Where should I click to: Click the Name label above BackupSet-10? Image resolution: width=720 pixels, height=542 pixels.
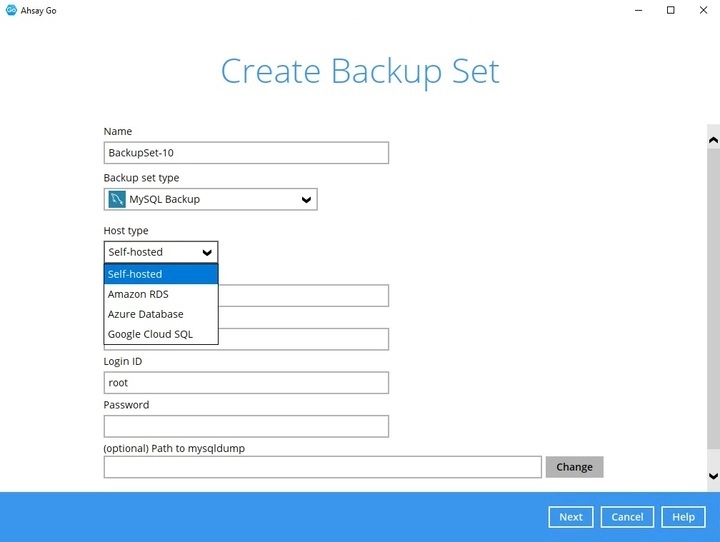pos(118,131)
